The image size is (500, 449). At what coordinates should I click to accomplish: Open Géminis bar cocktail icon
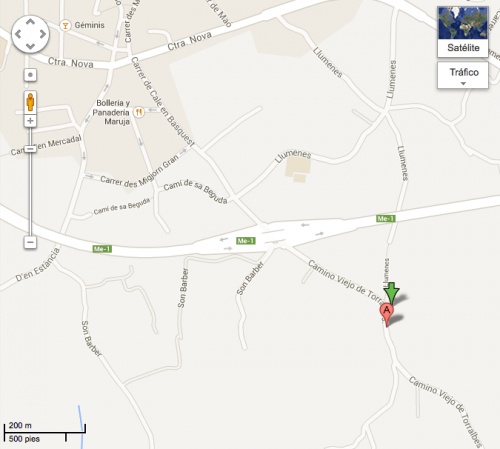pyautogui.click(x=65, y=25)
